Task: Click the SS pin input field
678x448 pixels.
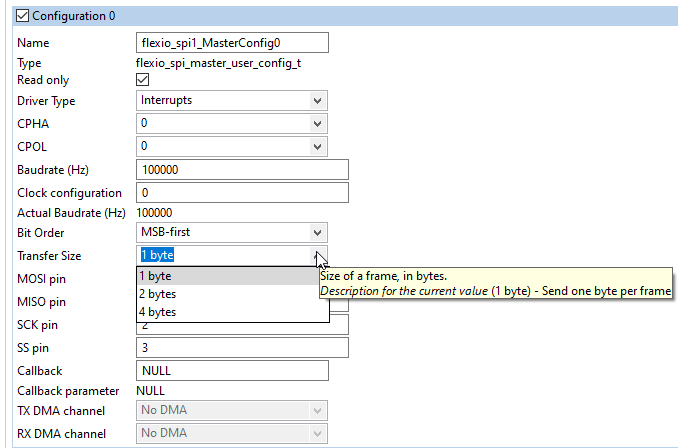Action: click(241, 348)
